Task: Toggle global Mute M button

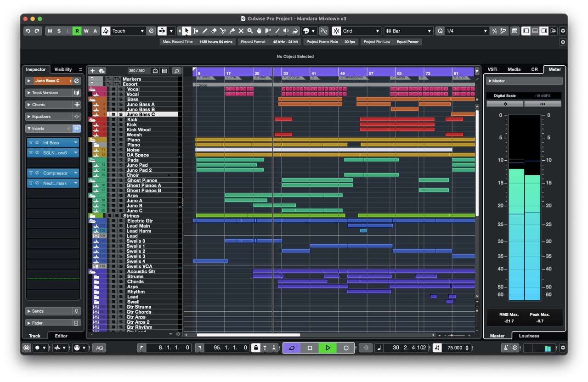Action: click(x=50, y=31)
